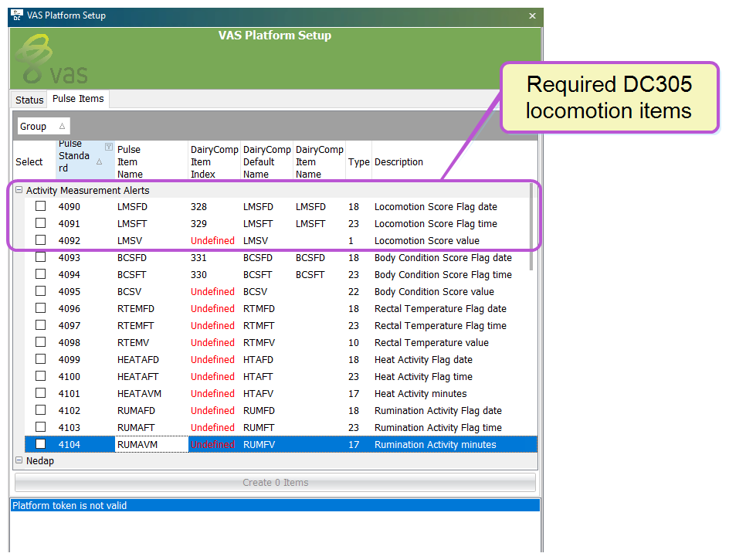Click the 'Rumination Activity Flag time' description
This screenshot has width=729, height=560.
438,427
